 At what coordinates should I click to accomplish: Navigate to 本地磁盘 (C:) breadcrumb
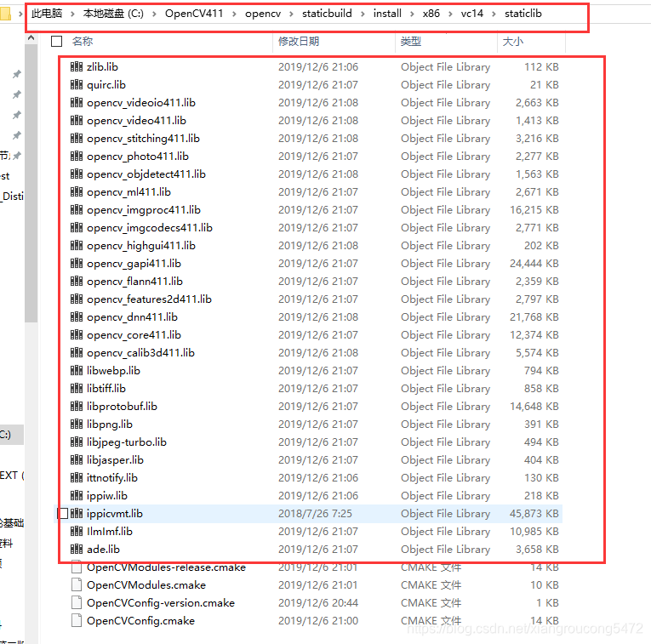pos(113,14)
